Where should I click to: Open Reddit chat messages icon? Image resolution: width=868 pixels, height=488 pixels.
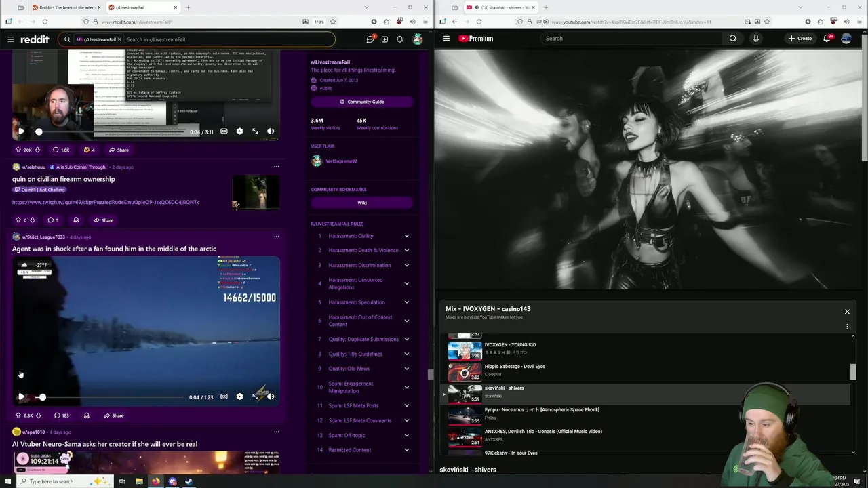click(370, 39)
